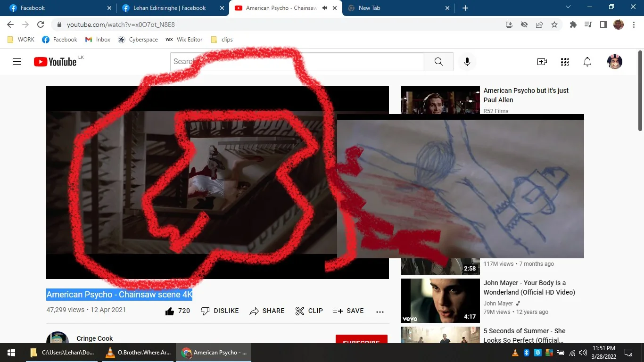The width and height of the screenshot is (644, 362).
Task: Click the crossed-out eye icon in address bar
Action: (x=524, y=25)
